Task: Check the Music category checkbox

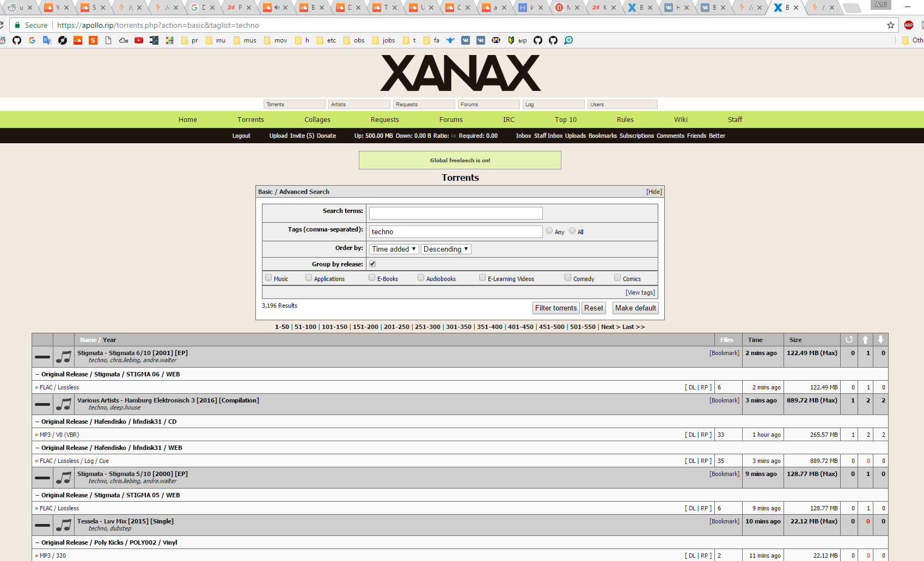Action: (x=268, y=278)
